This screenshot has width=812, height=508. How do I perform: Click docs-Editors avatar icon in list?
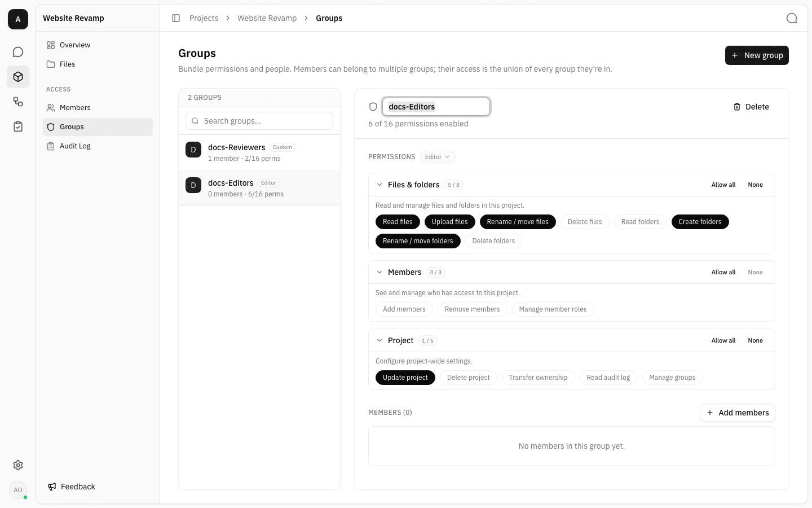pyautogui.click(x=193, y=185)
